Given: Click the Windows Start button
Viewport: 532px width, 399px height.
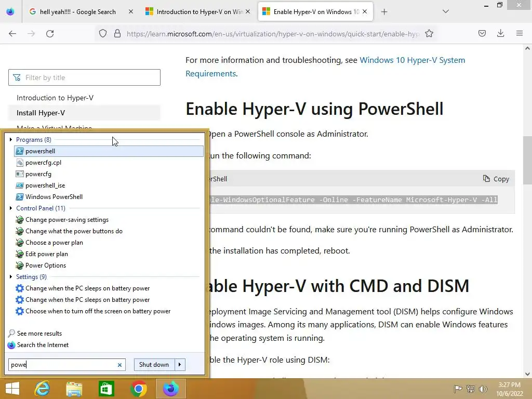Looking at the screenshot, I should 12,389.
